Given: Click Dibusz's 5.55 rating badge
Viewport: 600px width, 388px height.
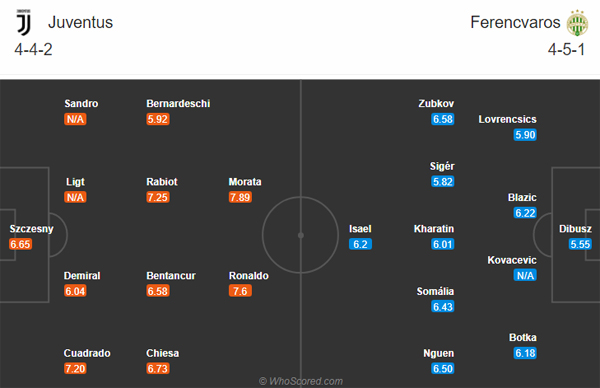Looking at the screenshot, I should tap(580, 244).
